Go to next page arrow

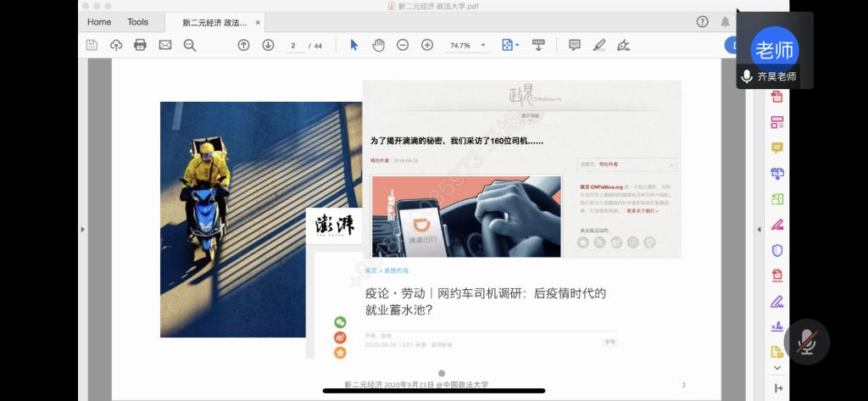(x=268, y=45)
